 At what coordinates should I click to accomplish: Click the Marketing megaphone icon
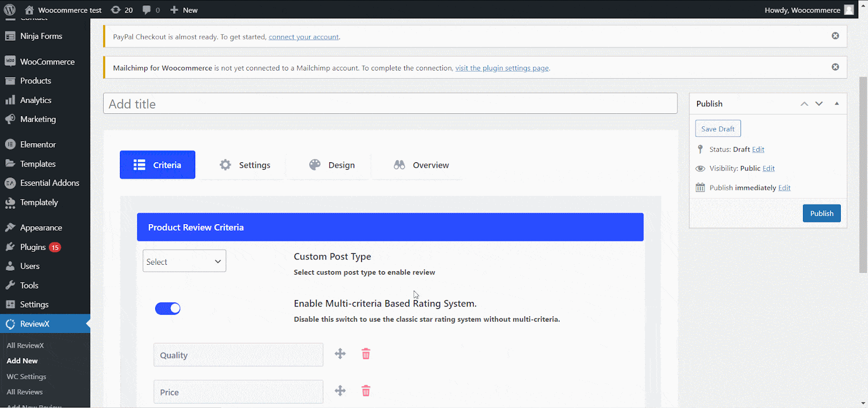pyautogui.click(x=10, y=119)
